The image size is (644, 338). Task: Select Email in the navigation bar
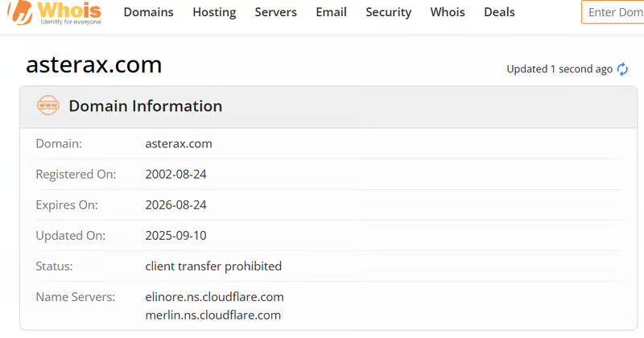click(x=331, y=12)
